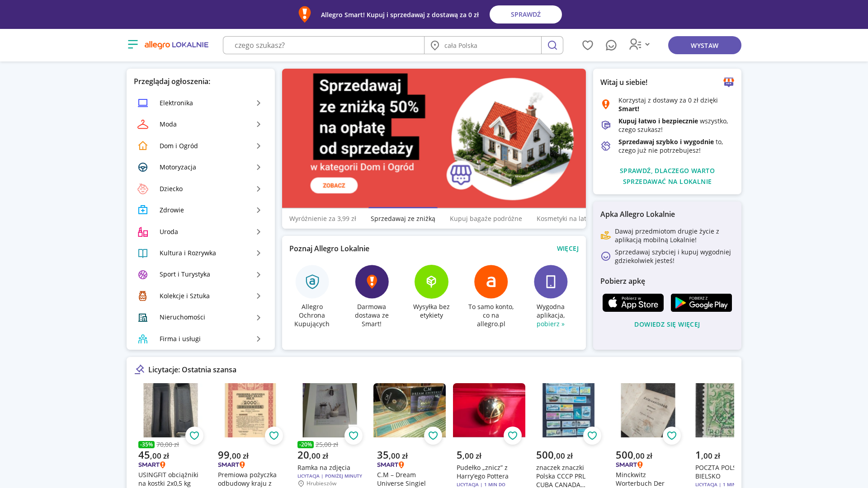Screen dimensions: 868x488
Task: Open Allegro Ochrona Kupujących shield icon
Action: (312, 282)
